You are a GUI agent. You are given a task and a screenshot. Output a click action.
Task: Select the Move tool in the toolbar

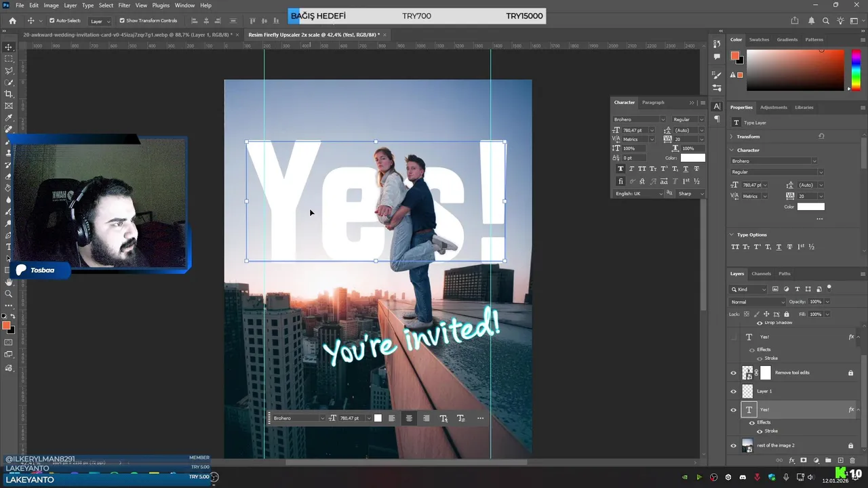point(9,47)
